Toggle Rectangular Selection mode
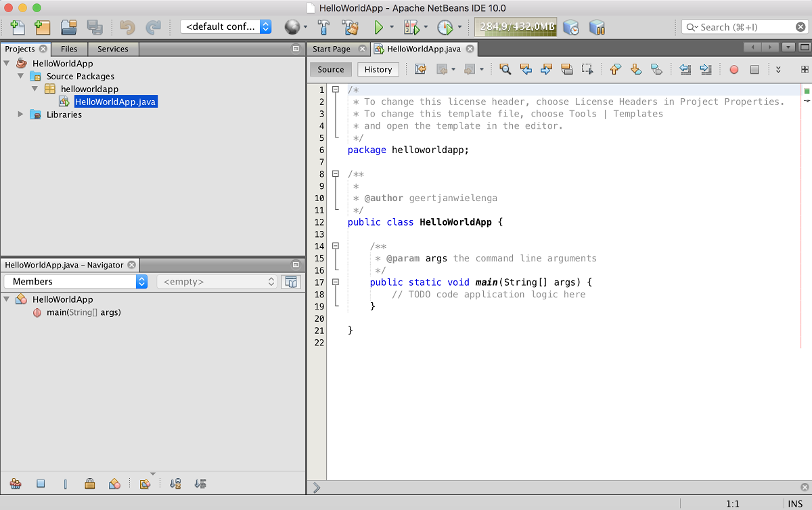 (x=587, y=69)
